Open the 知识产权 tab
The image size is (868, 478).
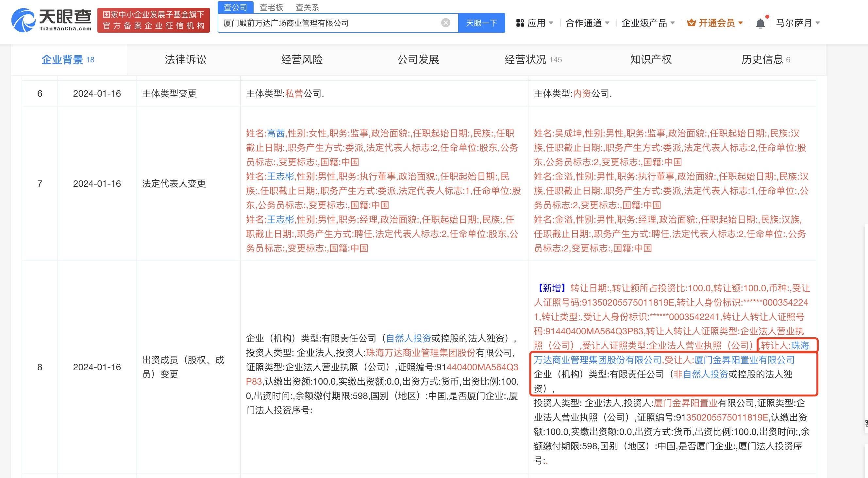(651, 59)
